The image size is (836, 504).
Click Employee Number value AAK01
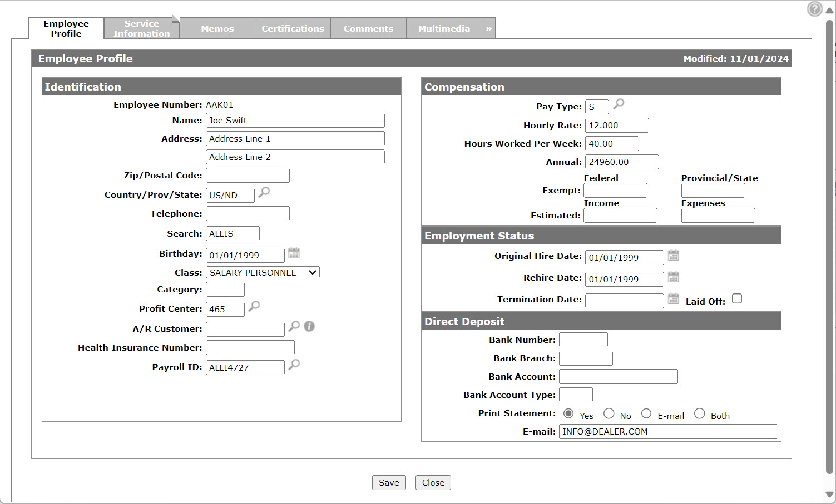pyautogui.click(x=220, y=104)
